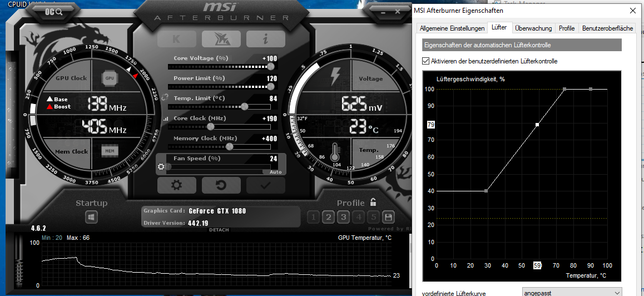Click the save profile floppy icon
Viewport: 644px width, 296px height.
389,216
